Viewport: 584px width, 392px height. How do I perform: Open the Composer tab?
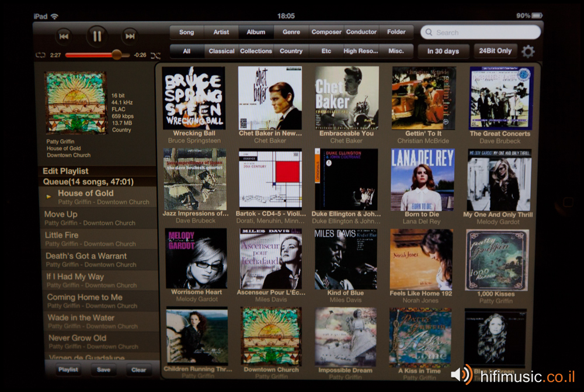click(x=326, y=32)
